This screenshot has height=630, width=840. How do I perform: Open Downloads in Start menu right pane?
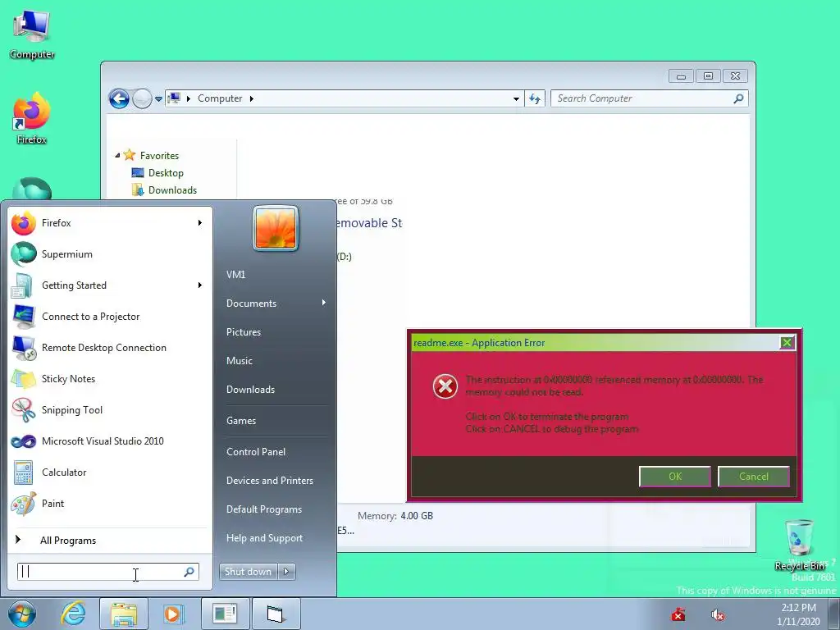click(x=251, y=390)
